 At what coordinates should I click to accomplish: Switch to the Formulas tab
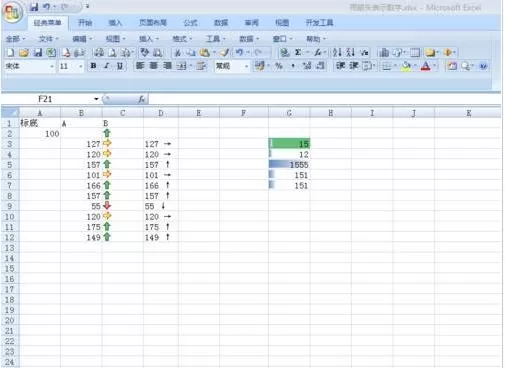(x=190, y=23)
